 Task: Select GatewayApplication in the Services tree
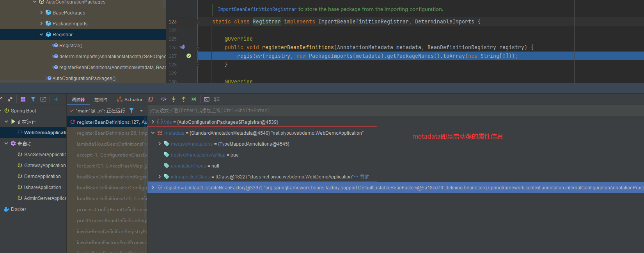coord(45,166)
